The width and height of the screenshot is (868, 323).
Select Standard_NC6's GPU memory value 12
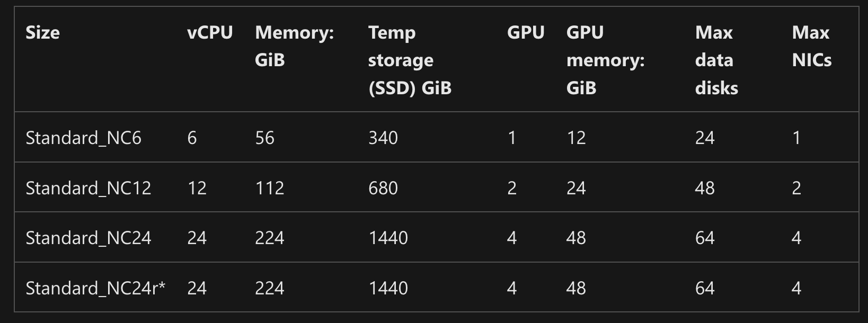[x=576, y=138]
